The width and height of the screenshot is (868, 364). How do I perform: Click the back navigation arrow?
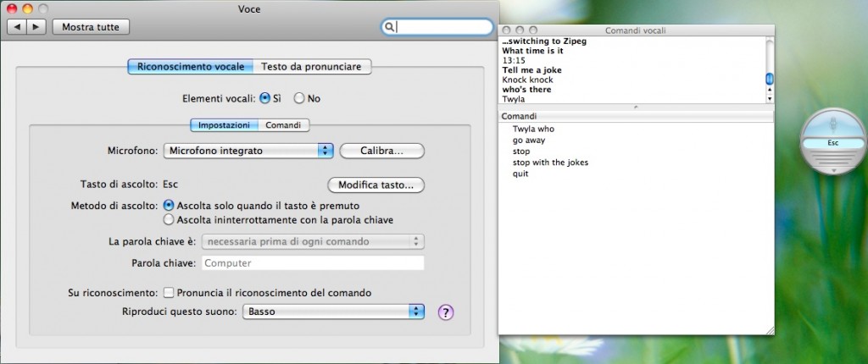point(18,27)
